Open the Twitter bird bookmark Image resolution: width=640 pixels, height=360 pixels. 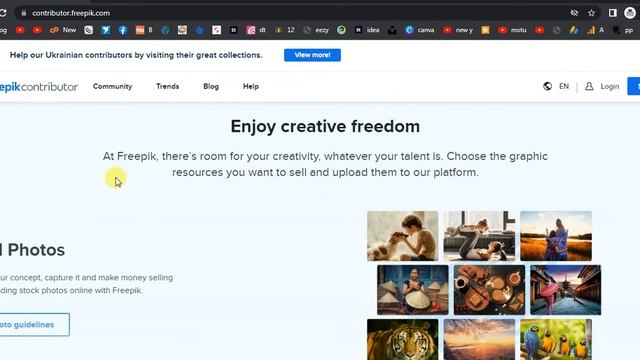106,30
